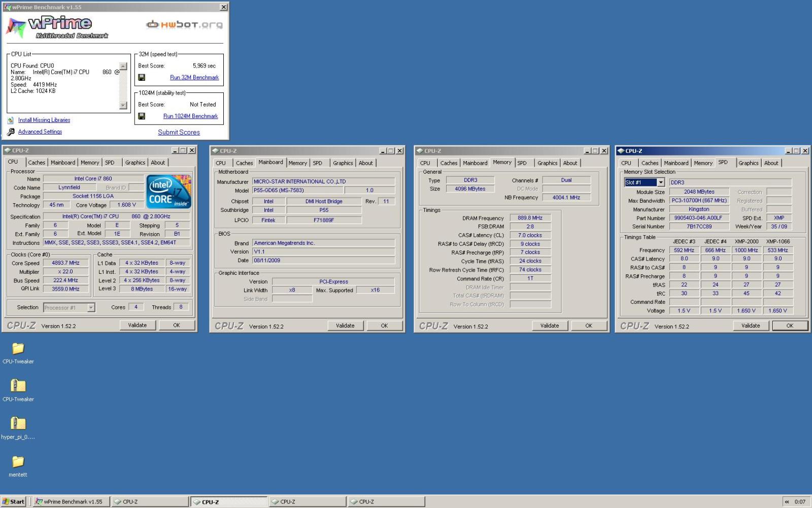
Task: Click the BIOS Date 08/11/2009 field
Action: click(324, 261)
